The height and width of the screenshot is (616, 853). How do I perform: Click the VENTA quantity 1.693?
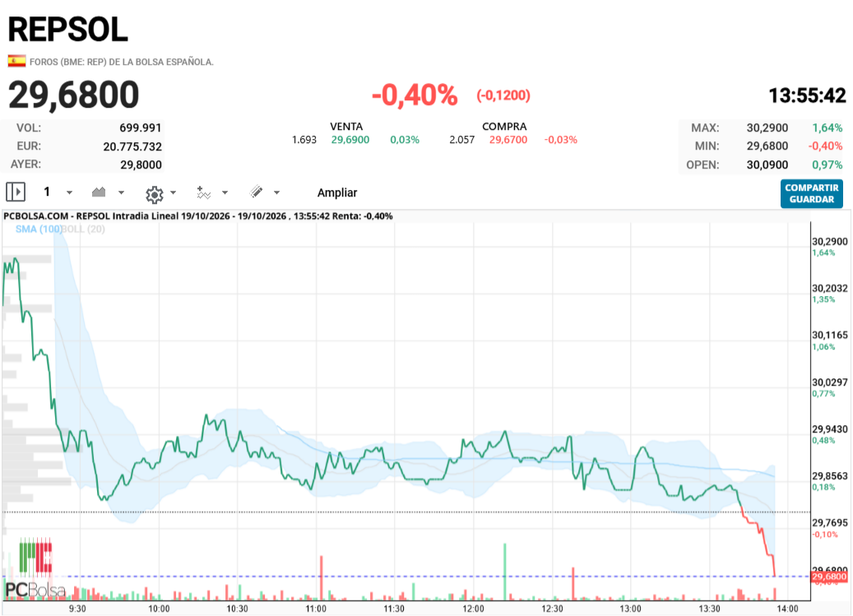coord(304,140)
